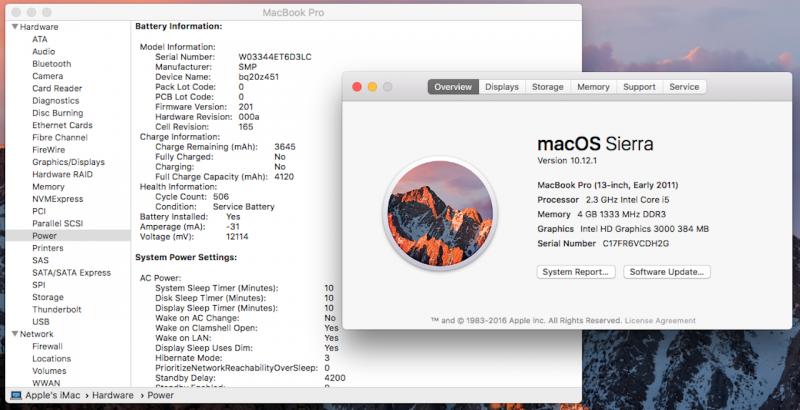Open the Support tab

click(x=639, y=87)
